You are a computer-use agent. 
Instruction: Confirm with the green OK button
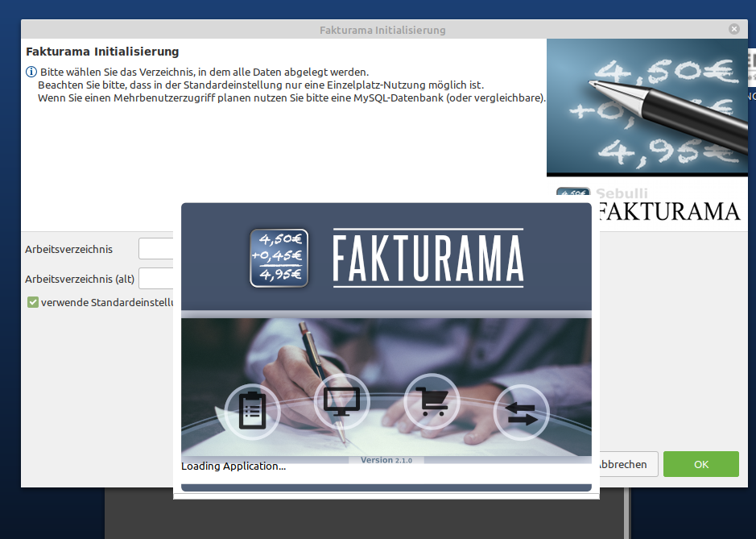point(701,464)
